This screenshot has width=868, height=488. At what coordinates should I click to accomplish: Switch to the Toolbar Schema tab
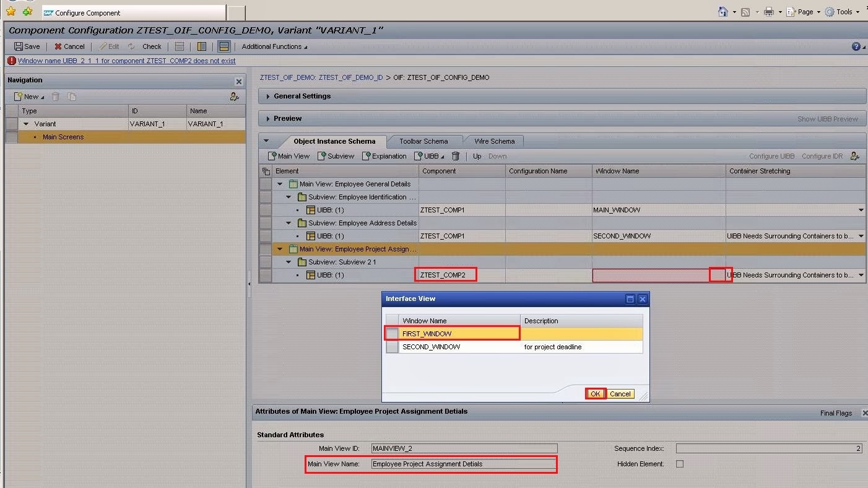[423, 141]
